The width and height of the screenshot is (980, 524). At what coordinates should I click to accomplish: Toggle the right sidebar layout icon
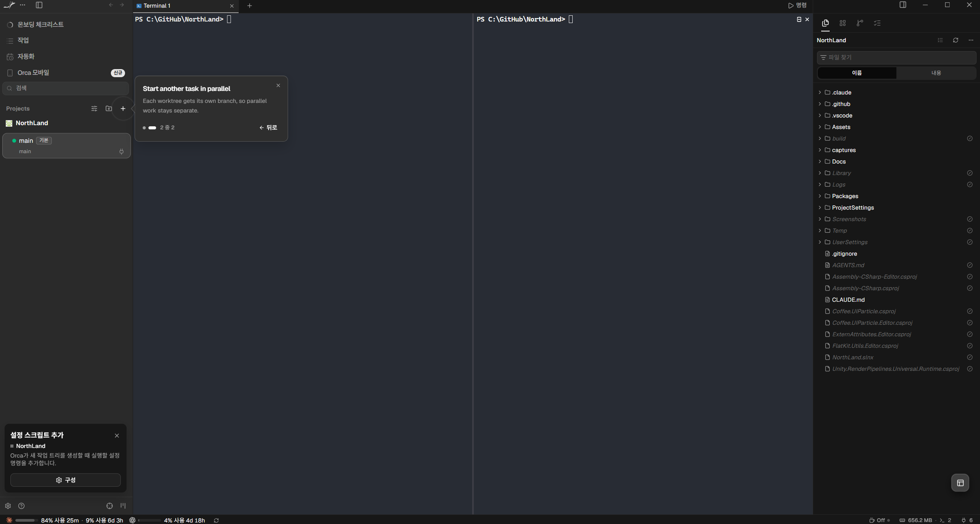coord(903,5)
